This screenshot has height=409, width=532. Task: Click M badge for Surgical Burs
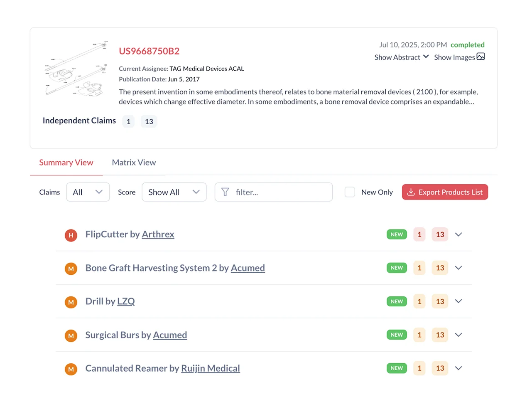tap(71, 336)
